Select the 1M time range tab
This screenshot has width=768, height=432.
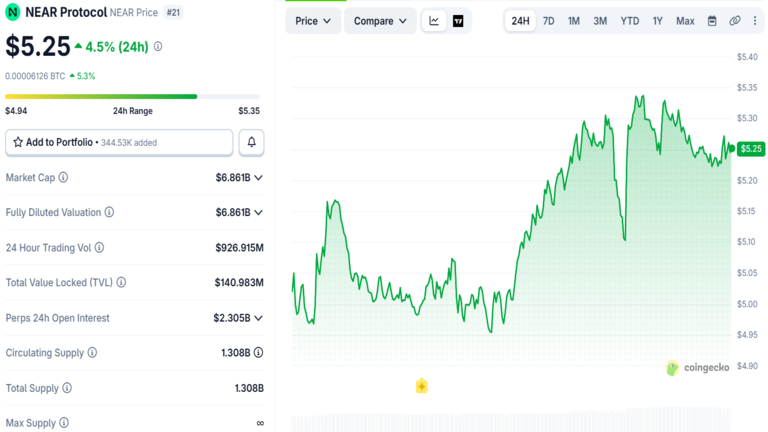(x=574, y=21)
